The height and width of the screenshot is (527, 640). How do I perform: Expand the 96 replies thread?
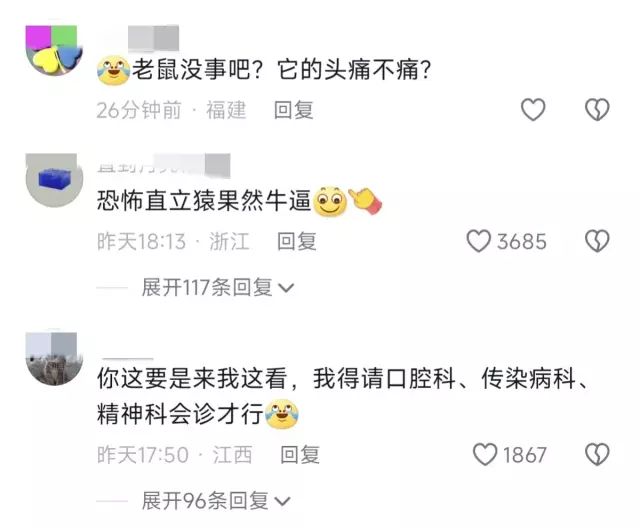(216, 501)
